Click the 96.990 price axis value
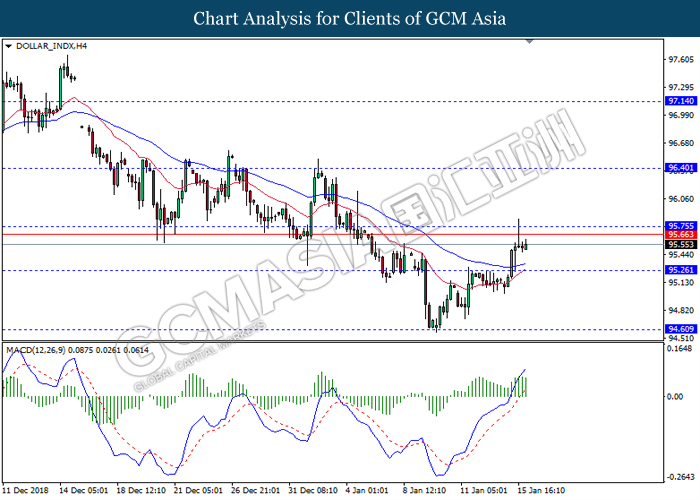 pyautogui.click(x=681, y=115)
